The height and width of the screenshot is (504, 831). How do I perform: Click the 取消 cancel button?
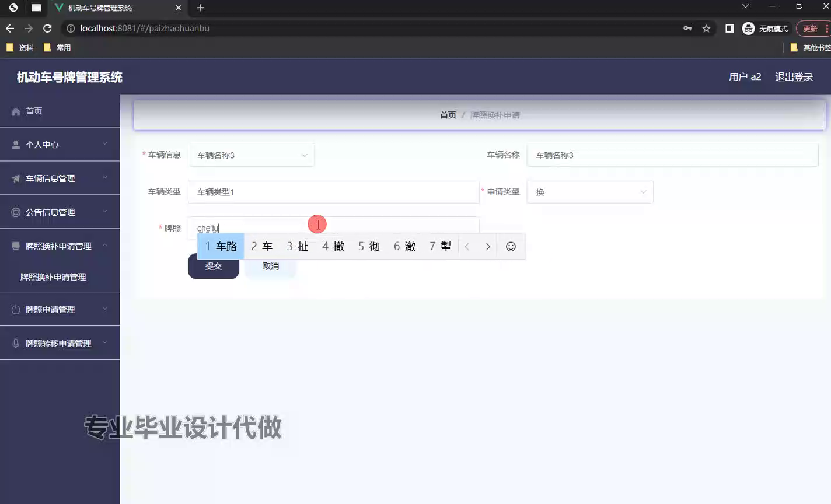(271, 266)
